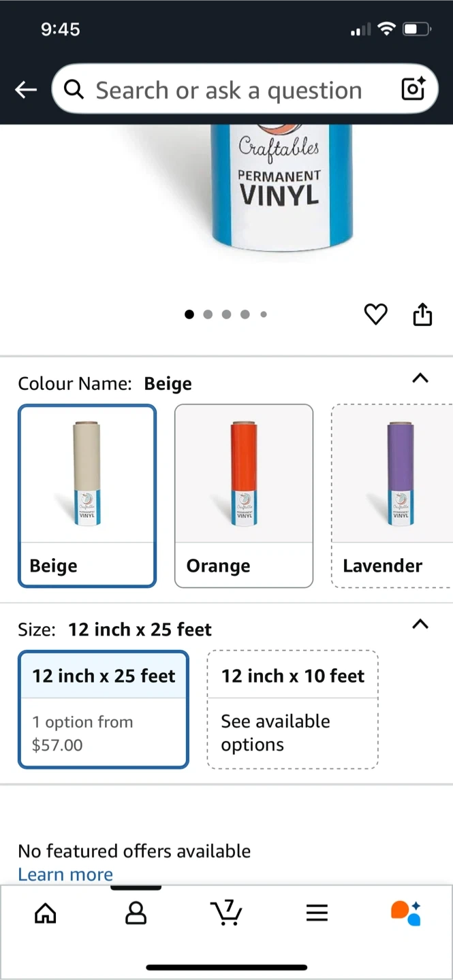Select the Lavender colour option

[x=392, y=495]
